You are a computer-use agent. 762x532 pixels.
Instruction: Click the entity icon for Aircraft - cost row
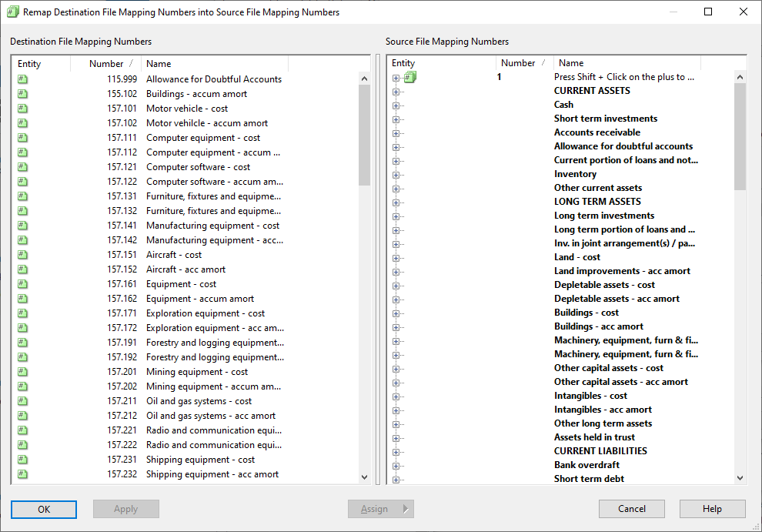[22, 255]
